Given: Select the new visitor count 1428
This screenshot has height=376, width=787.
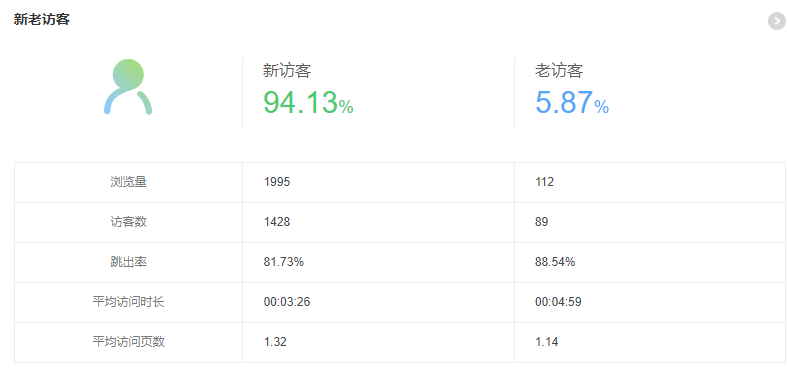Looking at the screenshot, I should [x=277, y=222].
